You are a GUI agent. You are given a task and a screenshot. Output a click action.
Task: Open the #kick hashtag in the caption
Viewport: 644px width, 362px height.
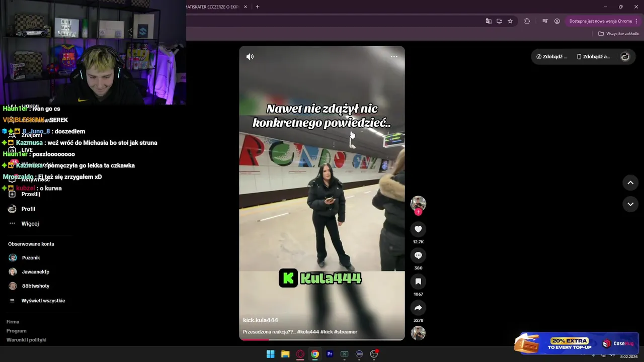click(x=327, y=332)
